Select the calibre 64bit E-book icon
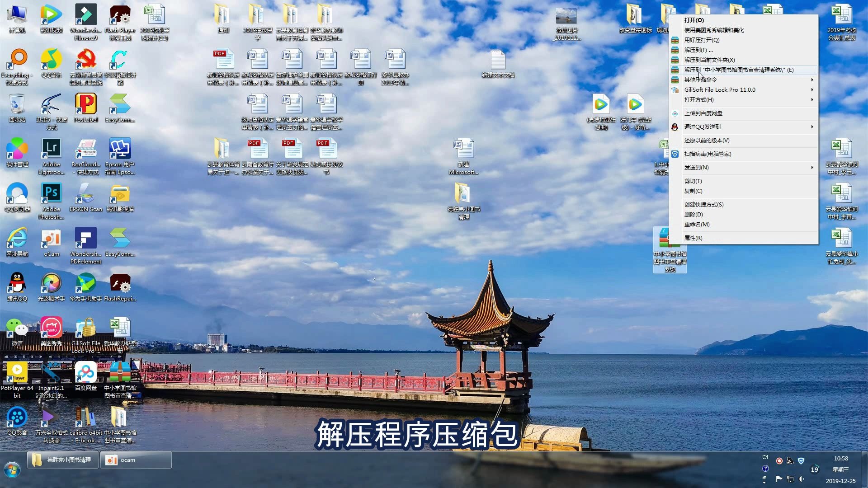The image size is (868, 488). pyautogui.click(x=86, y=426)
